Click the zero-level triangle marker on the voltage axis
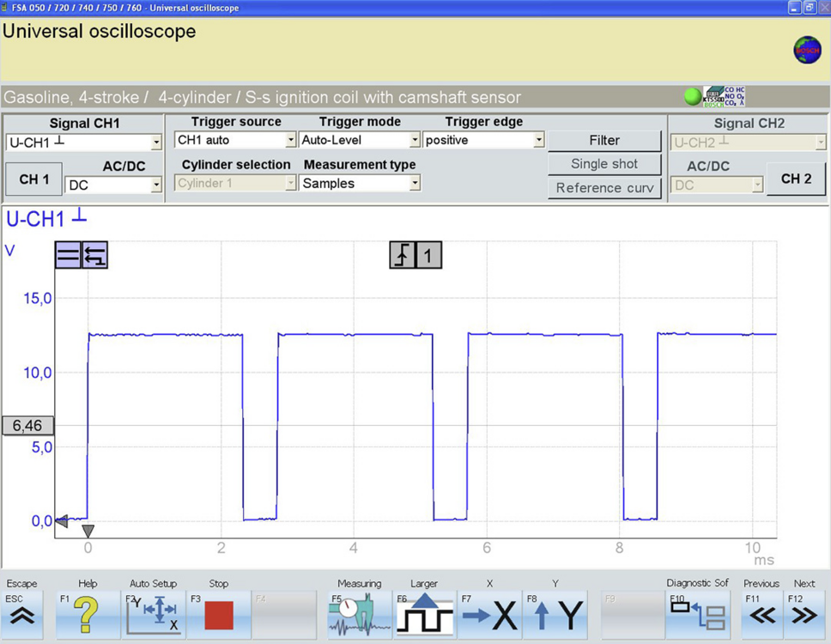 [62, 521]
